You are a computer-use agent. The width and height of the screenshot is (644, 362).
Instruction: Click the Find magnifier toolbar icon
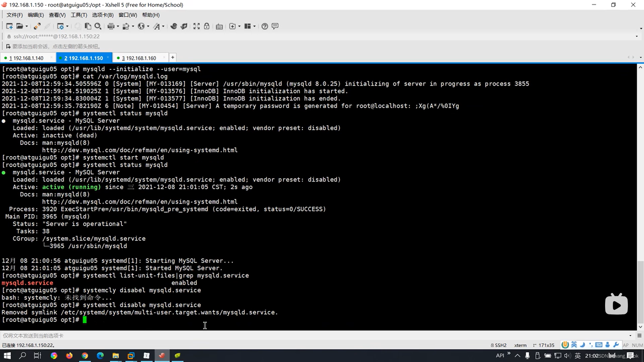(x=98, y=26)
